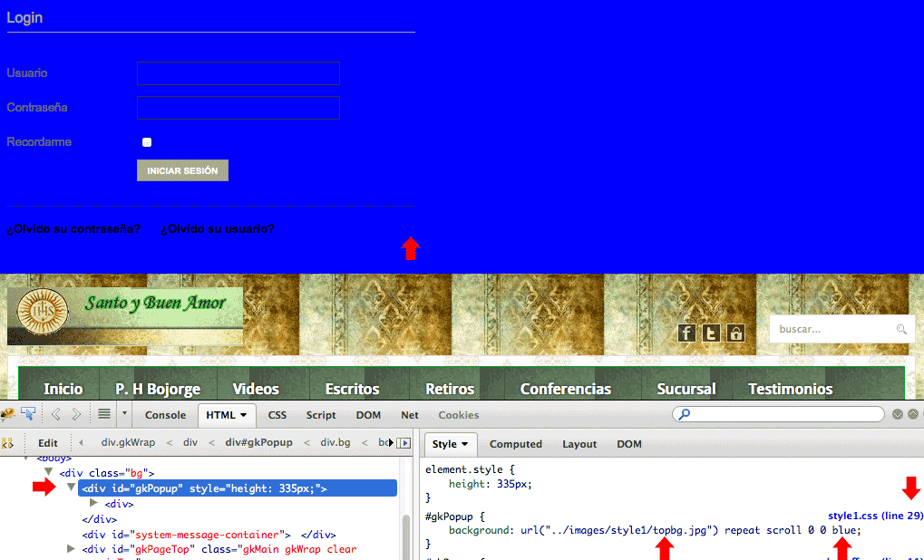Focus the Contraseña input field
The width and height of the screenshot is (924, 560).
coord(238,108)
